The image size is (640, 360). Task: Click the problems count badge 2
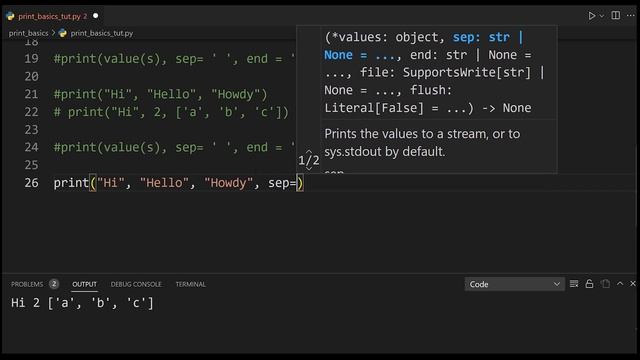(x=54, y=284)
